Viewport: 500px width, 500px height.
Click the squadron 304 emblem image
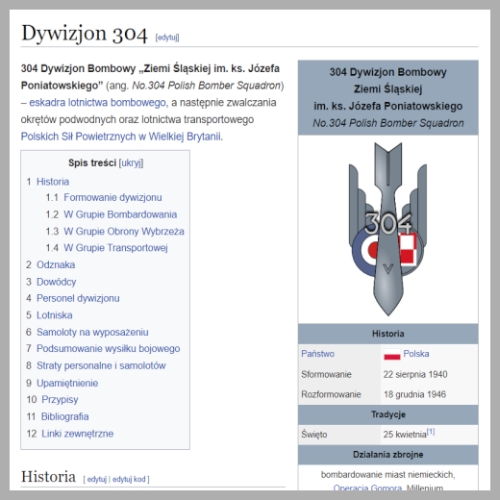point(388,229)
